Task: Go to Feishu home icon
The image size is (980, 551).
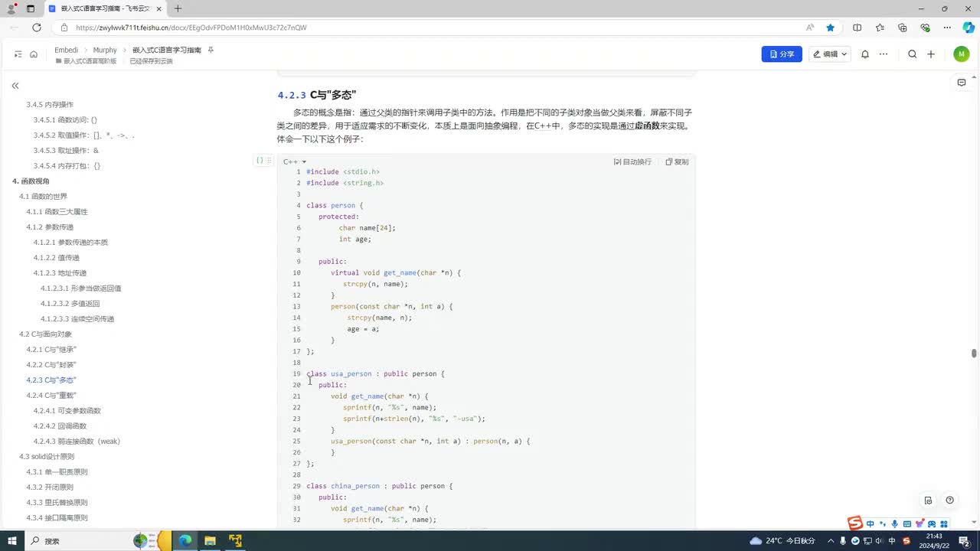Action: (x=34, y=54)
